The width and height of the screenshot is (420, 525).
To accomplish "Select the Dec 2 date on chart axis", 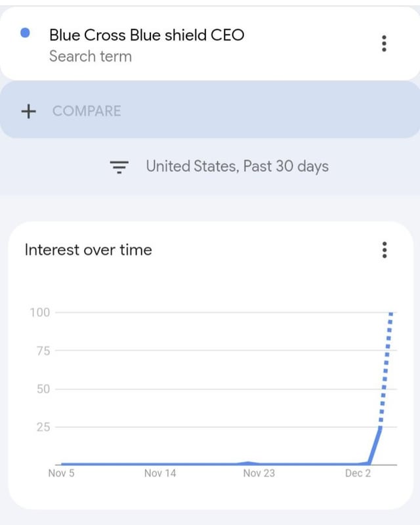I will pos(358,473).
